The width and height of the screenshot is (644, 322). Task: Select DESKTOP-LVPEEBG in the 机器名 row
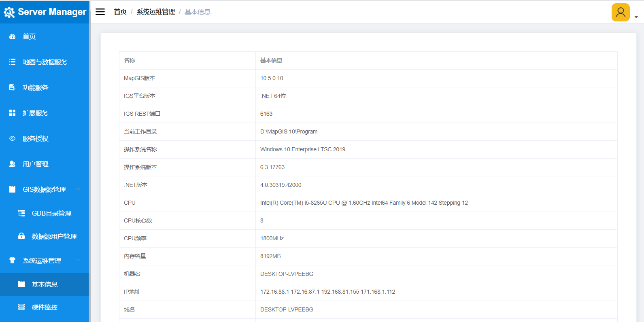click(287, 274)
